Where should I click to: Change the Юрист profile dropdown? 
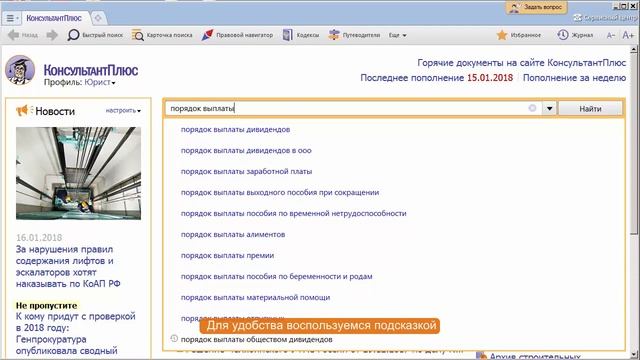pyautogui.click(x=100, y=82)
